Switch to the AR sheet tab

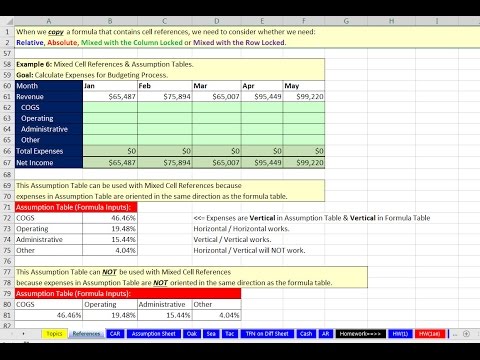coord(326,334)
